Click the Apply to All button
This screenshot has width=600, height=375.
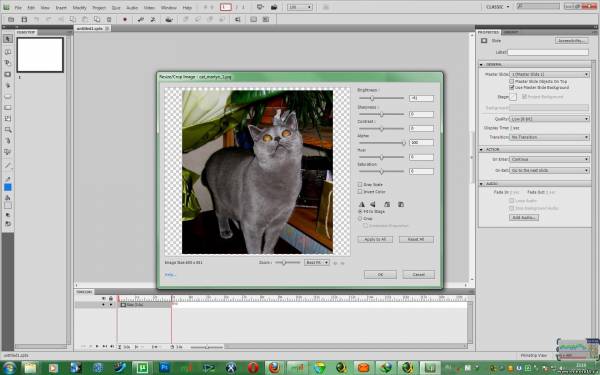coord(375,240)
